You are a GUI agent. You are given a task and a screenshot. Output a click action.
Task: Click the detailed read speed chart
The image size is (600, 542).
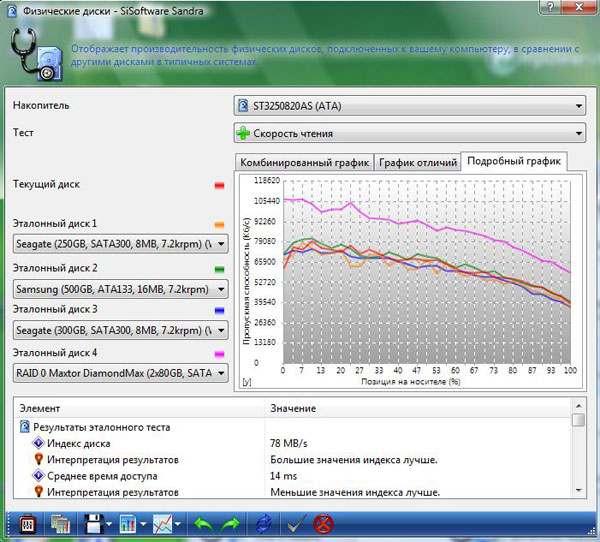411,281
